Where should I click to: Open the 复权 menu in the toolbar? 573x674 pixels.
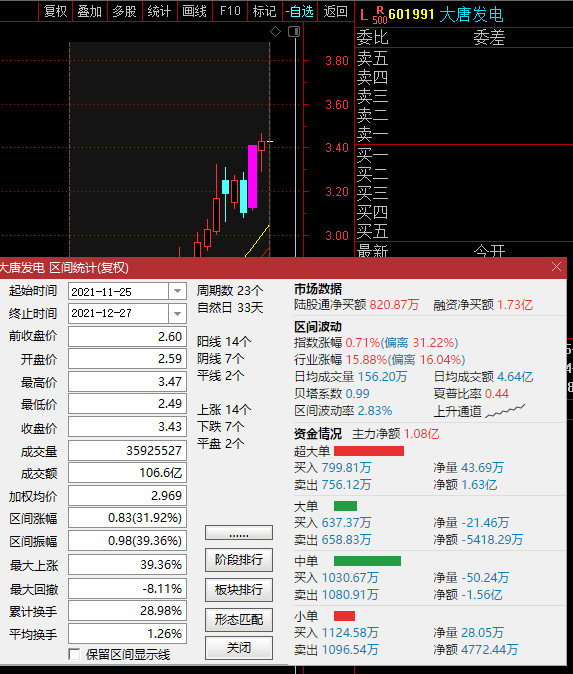coord(55,11)
